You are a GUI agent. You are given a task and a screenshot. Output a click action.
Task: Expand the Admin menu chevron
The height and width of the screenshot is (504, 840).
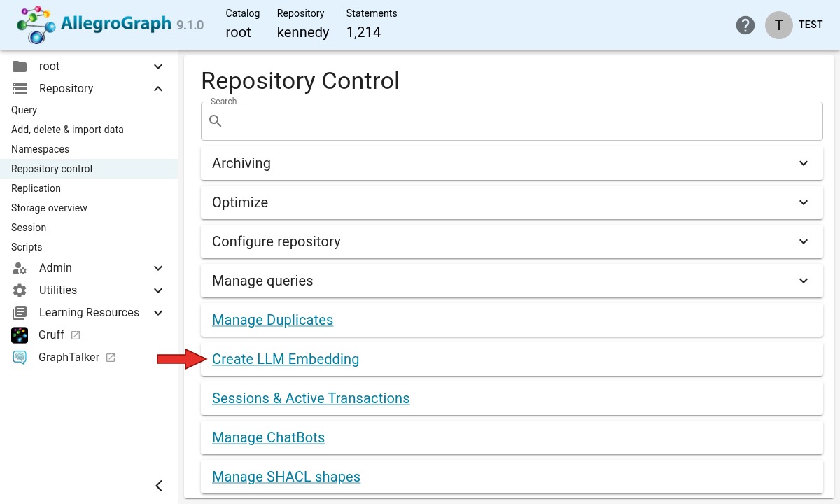point(158,268)
